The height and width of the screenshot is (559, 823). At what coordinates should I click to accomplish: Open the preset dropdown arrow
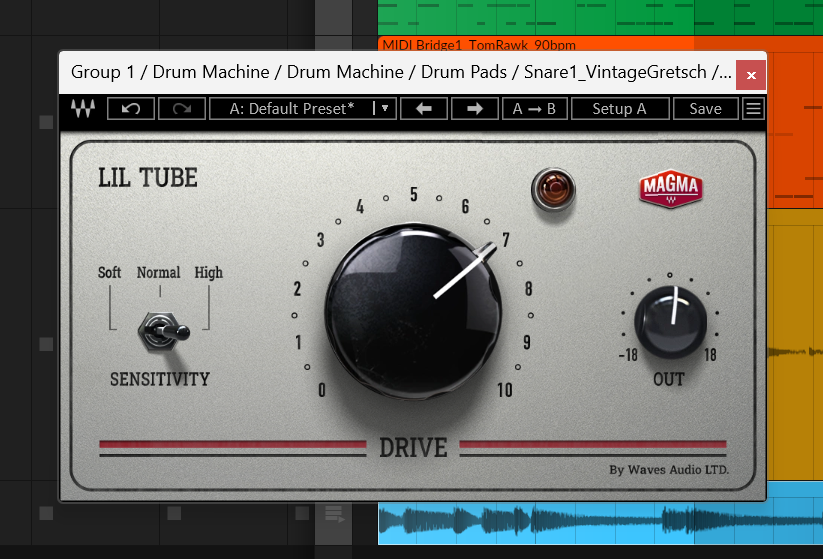tap(385, 108)
